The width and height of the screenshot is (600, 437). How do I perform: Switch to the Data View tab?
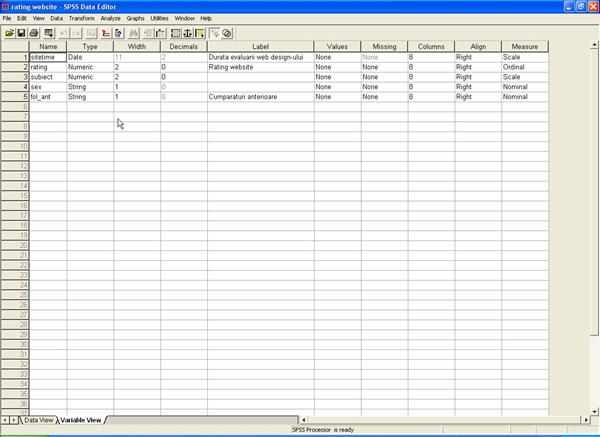click(x=39, y=420)
